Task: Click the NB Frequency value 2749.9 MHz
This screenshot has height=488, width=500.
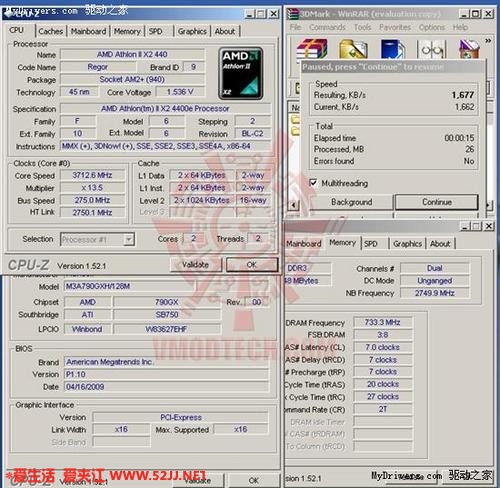Action: (x=435, y=293)
